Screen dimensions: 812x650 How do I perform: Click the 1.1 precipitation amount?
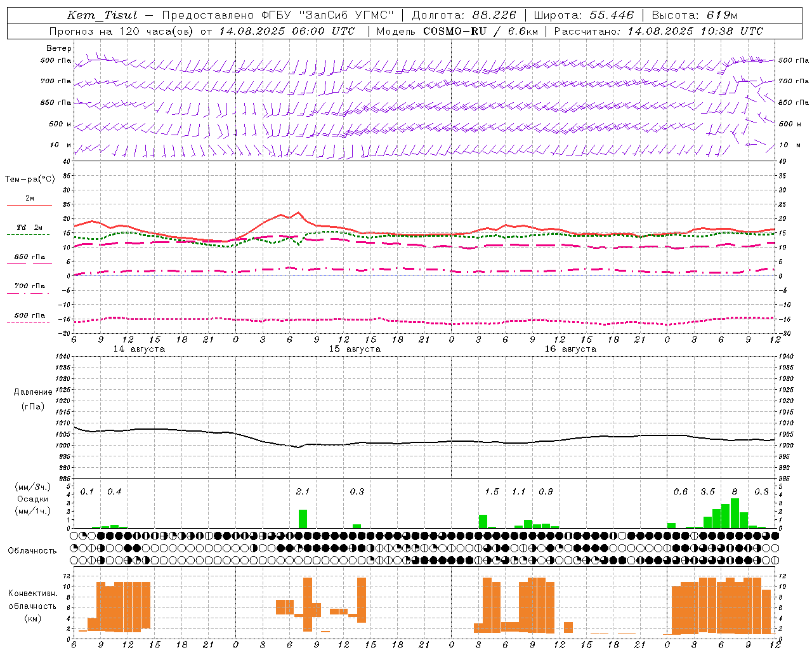point(519,492)
